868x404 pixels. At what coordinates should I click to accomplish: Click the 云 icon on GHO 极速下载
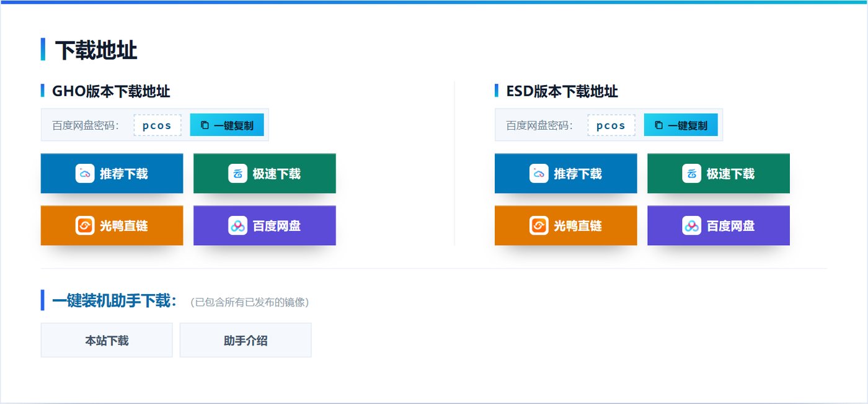tap(237, 174)
